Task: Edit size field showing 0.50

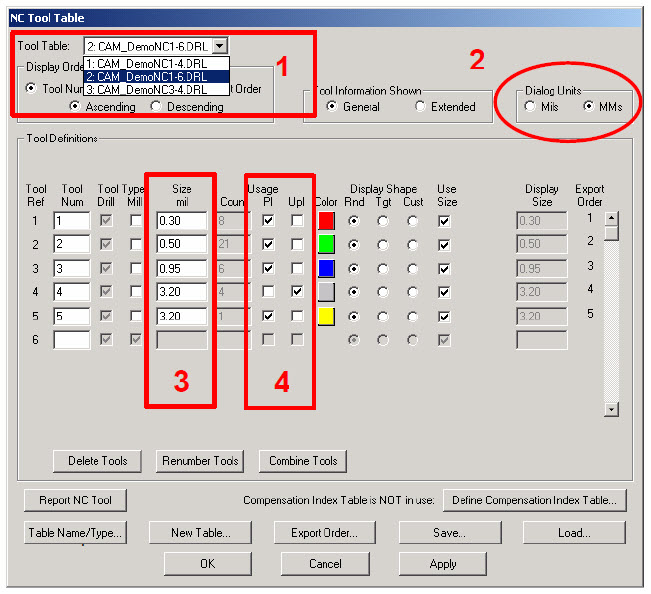Action: click(181, 244)
